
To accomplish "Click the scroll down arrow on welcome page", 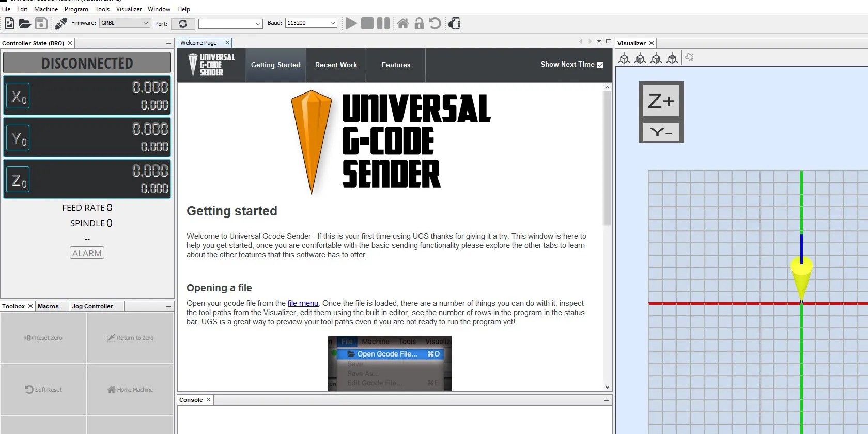I will click(607, 387).
